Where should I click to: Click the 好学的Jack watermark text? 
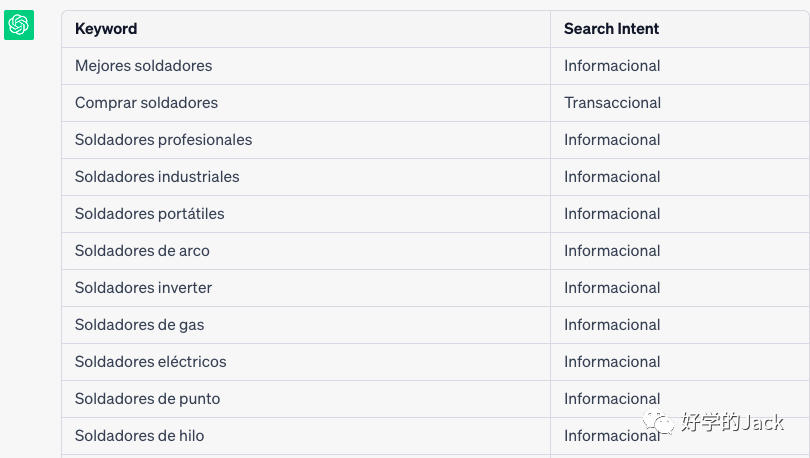point(733,422)
